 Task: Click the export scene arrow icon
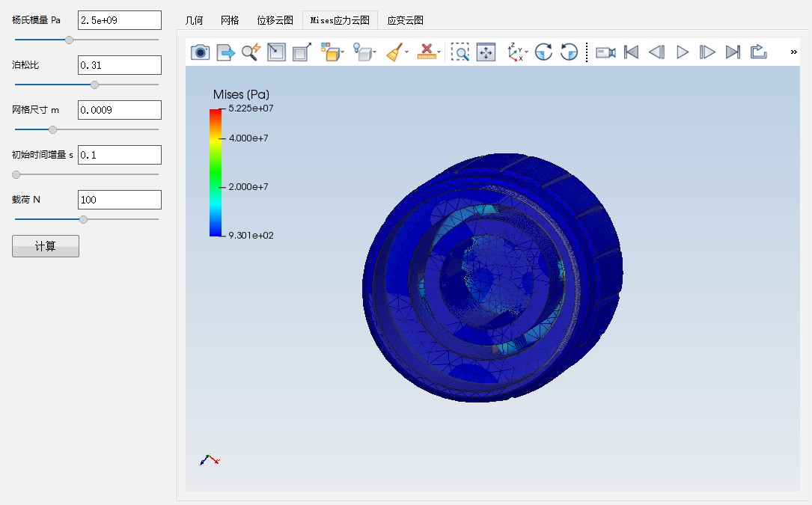225,52
